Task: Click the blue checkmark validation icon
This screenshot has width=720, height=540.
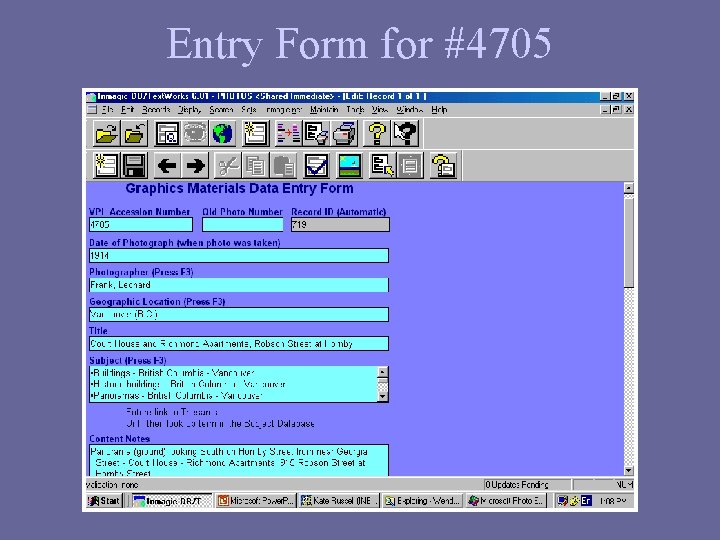Action: (316, 165)
